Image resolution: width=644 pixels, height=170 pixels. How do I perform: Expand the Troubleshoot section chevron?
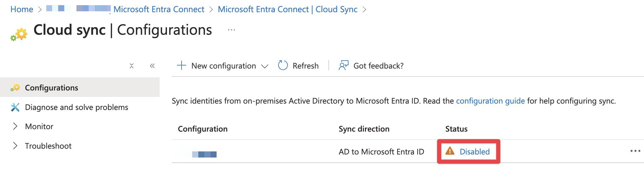coord(15,146)
